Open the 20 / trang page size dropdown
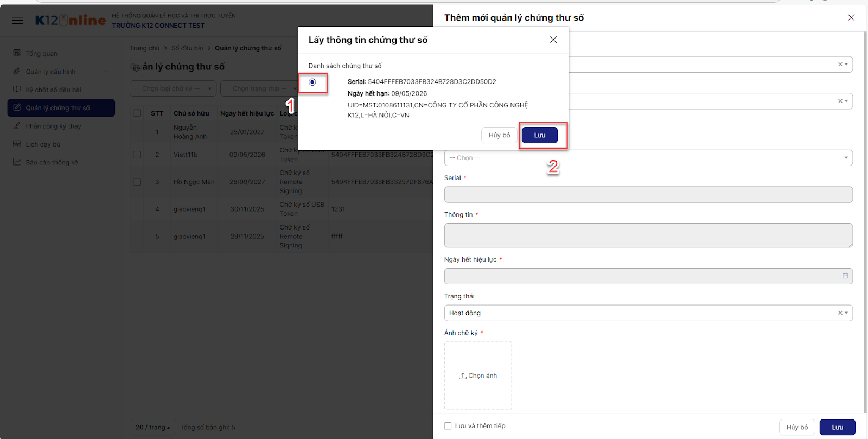 coord(153,428)
